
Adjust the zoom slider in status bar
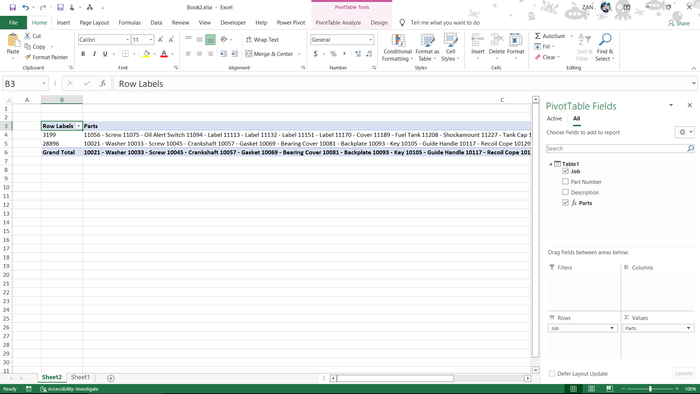[650, 389]
